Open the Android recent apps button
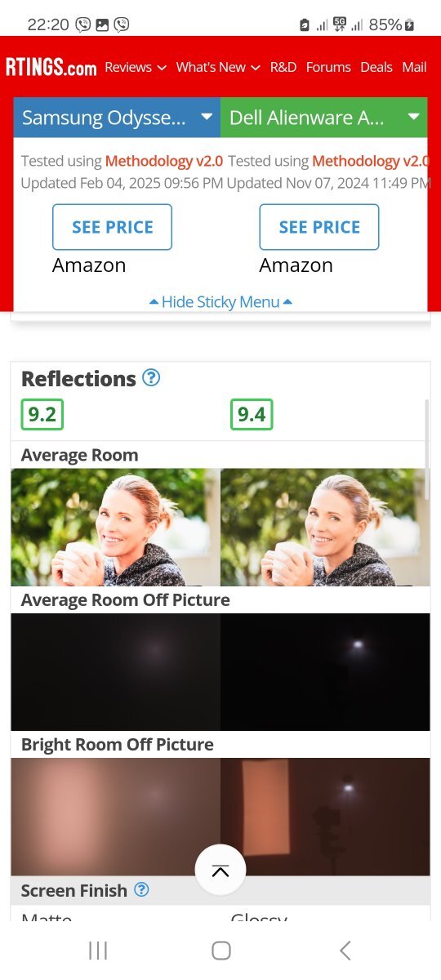The image size is (441, 980). [98, 950]
